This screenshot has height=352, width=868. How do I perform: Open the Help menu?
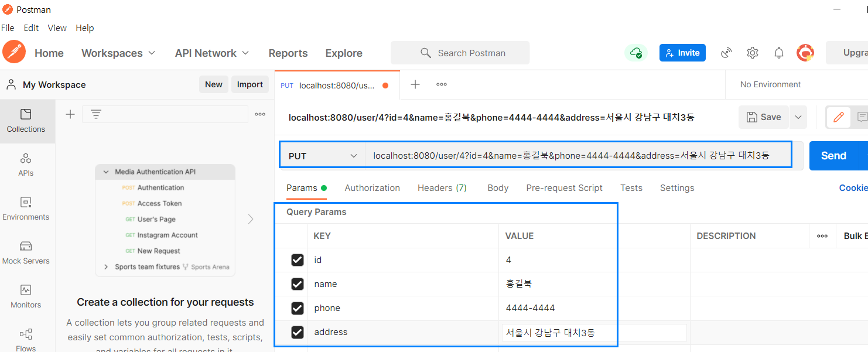coord(84,28)
